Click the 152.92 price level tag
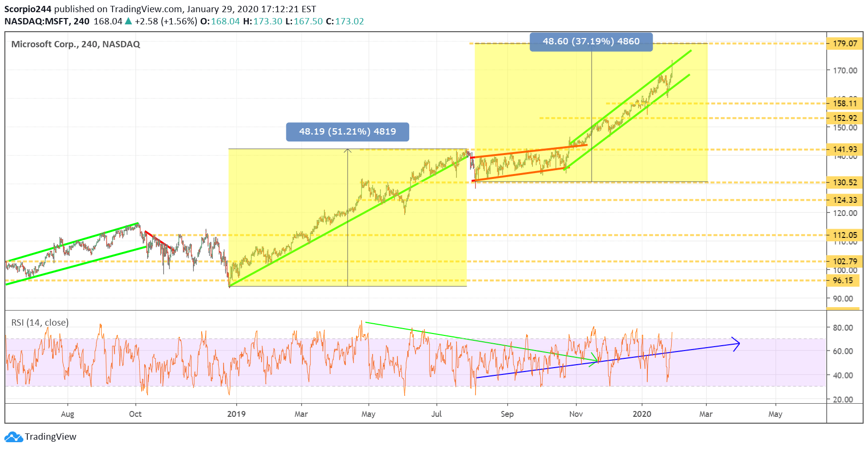Screen dimensions: 868x450 click(845, 118)
